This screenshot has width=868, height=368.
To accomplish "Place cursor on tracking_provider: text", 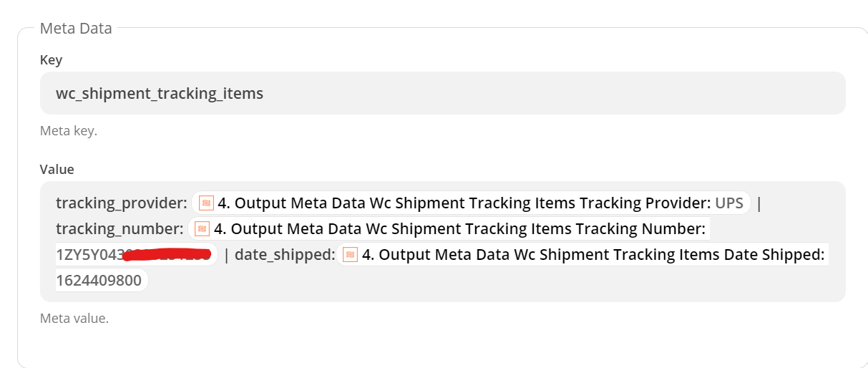I will [122, 203].
